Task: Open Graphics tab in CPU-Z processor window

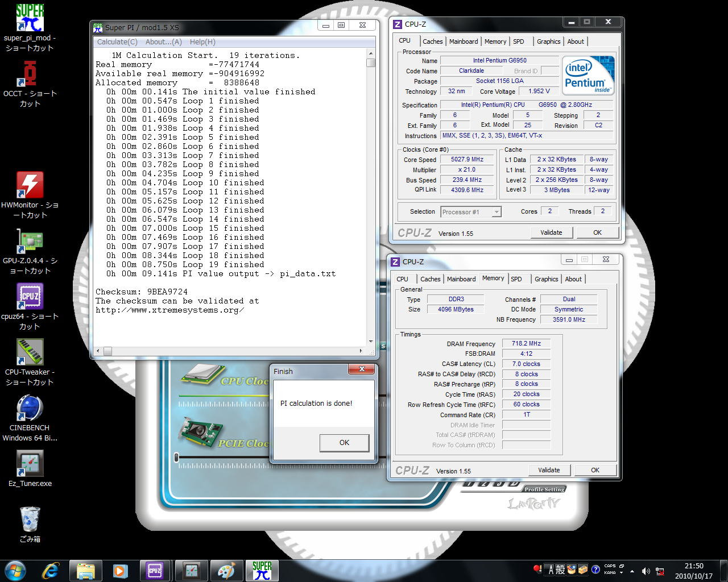Action: (549, 41)
